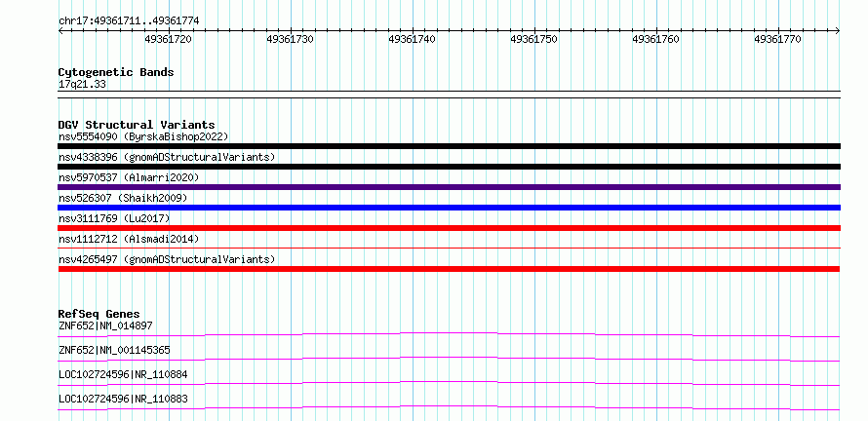Select the ZNF652|NM_014897 gene label
This screenshot has width=868, height=421.
coord(105,325)
